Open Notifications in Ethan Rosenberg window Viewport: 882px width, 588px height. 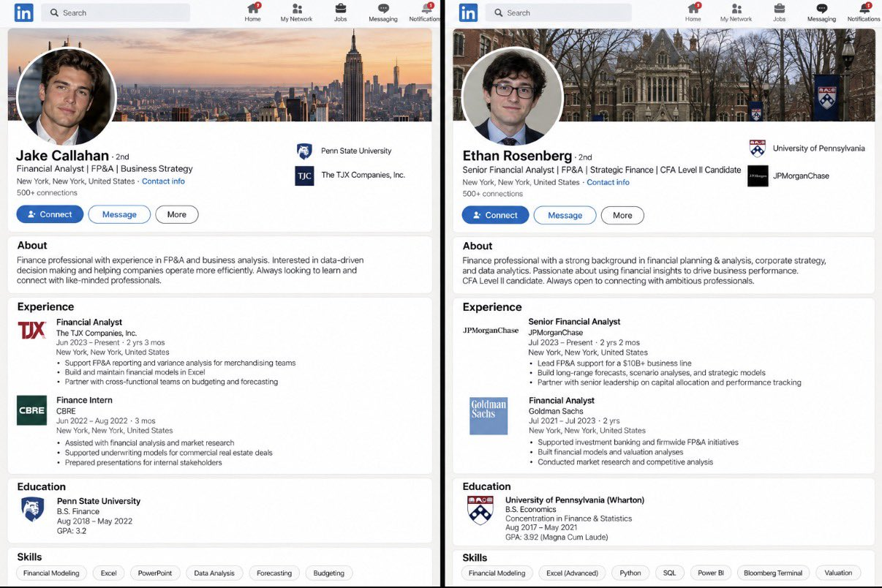coord(864,12)
